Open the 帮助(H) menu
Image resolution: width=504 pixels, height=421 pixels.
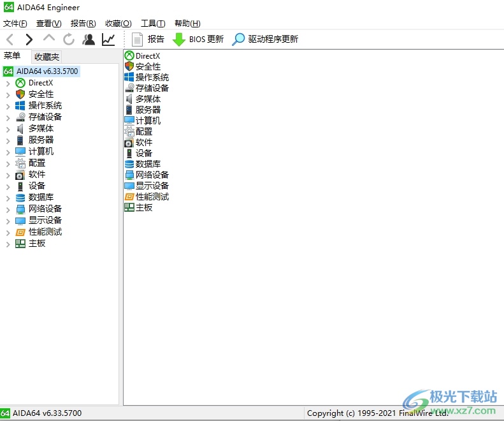tap(187, 24)
